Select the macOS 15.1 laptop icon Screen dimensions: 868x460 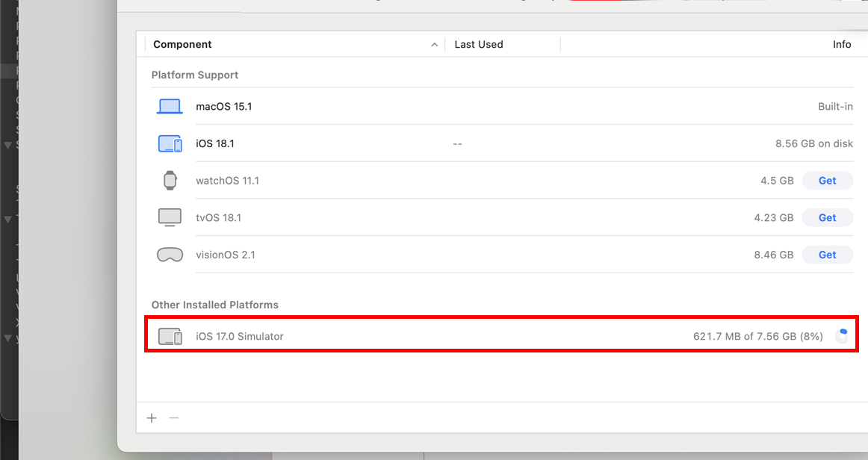[x=170, y=106]
